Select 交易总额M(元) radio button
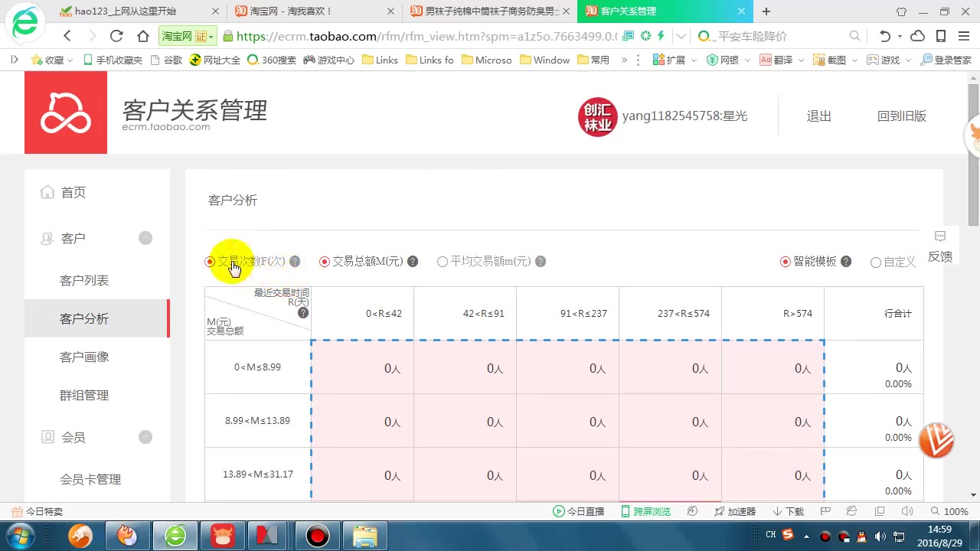980x551 pixels. [x=325, y=262]
